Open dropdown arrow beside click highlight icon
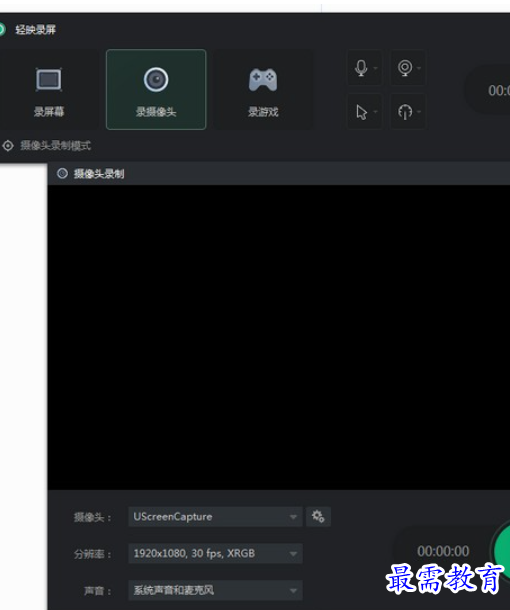 pos(419,112)
